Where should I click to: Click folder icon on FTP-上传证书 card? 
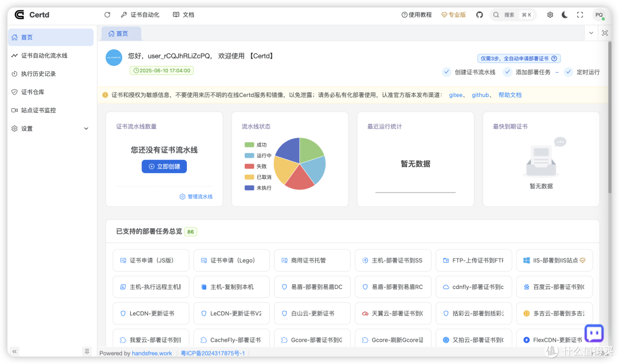click(446, 260)
